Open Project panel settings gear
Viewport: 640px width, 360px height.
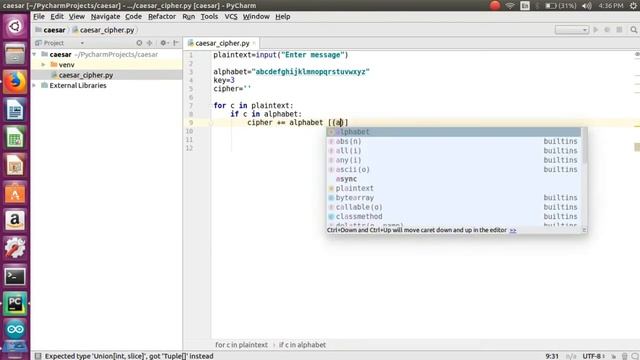click(164, 43)
